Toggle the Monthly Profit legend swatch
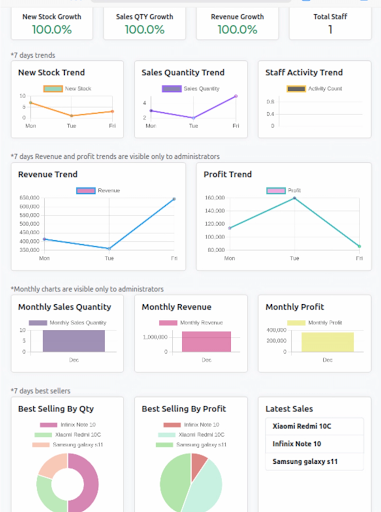381x512 pixels. [296, 323]
